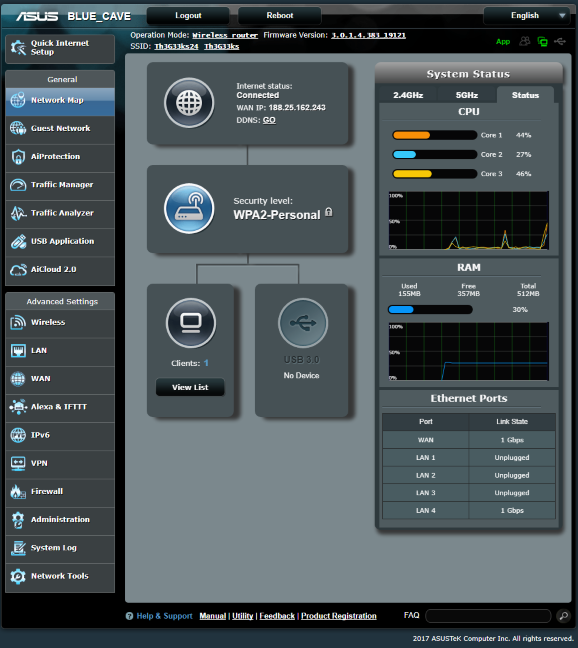Click the Wireless signal icon
578x648 pixels.
tap(18, 322)
